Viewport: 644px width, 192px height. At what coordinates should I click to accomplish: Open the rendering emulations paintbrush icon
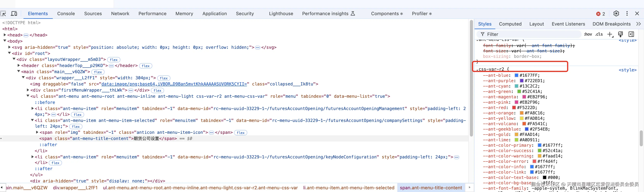tap(620, 34)
